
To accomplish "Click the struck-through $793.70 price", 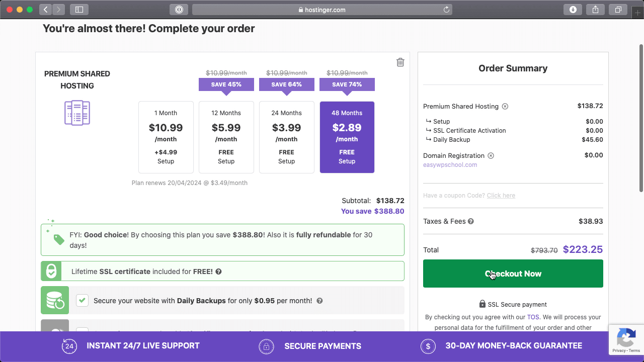I will [x=544, y=250].
